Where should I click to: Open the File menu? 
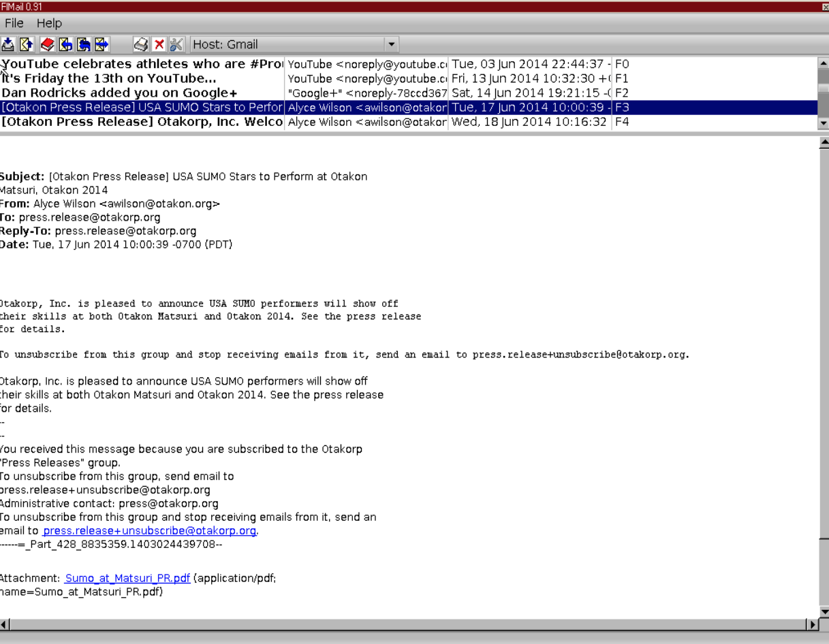(x=13, y=22)
